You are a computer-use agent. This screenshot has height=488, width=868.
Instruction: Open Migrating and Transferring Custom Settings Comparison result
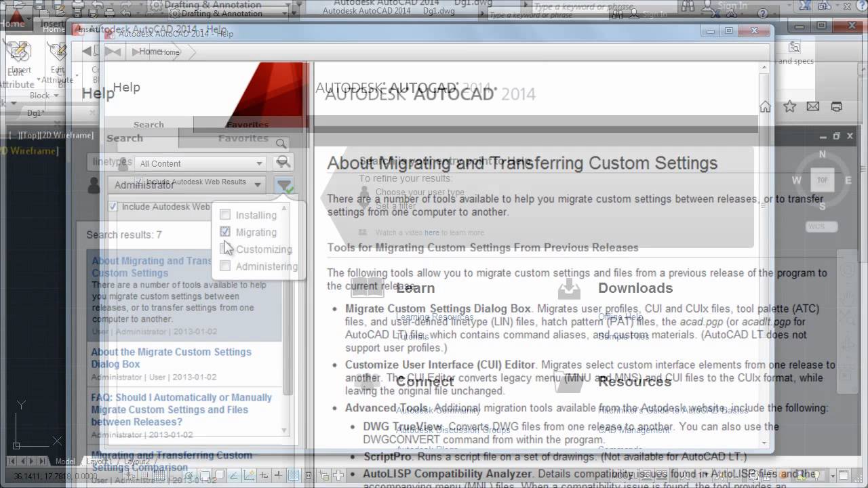(x=172, y=461)
